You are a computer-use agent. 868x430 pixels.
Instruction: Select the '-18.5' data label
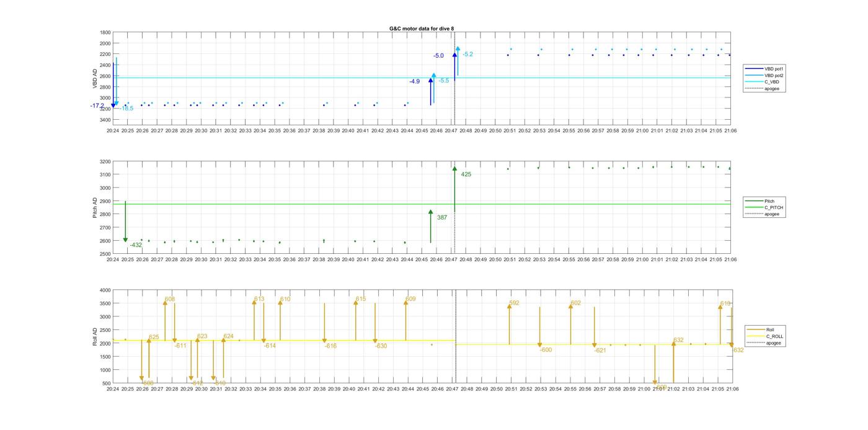pyautogui.click(x=126, y=109)
